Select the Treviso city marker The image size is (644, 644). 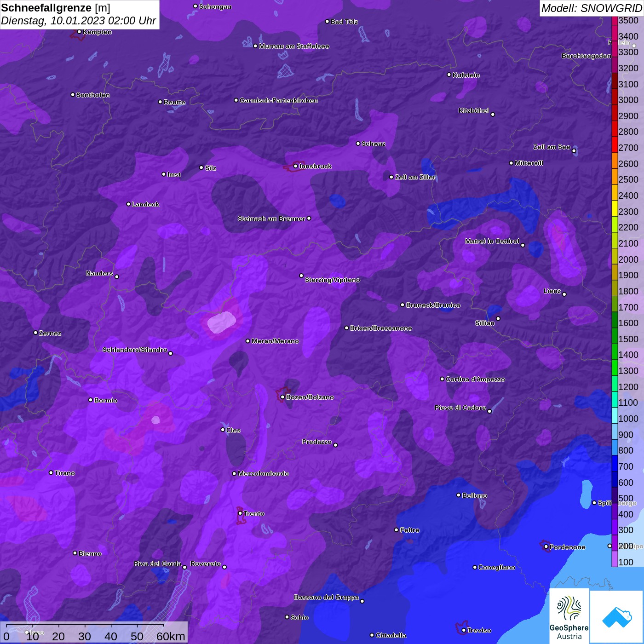464,630
